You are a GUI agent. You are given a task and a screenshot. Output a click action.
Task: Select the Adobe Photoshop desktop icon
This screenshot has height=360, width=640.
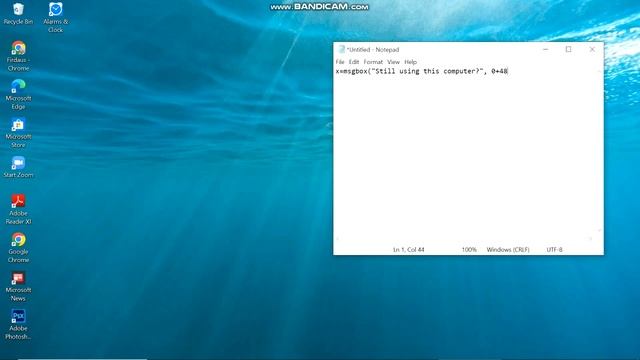[18, 324]
